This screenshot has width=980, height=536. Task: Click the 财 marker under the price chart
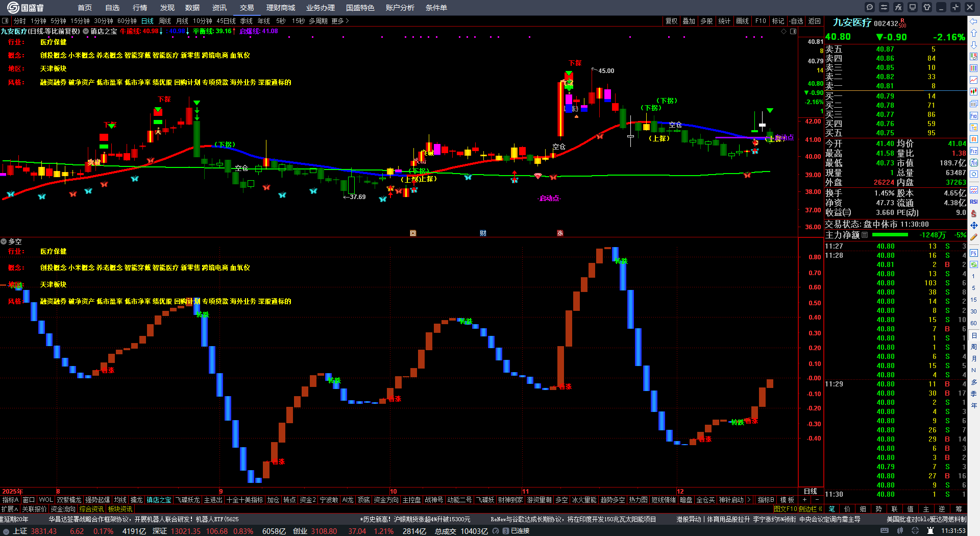[x=483, y=233]
